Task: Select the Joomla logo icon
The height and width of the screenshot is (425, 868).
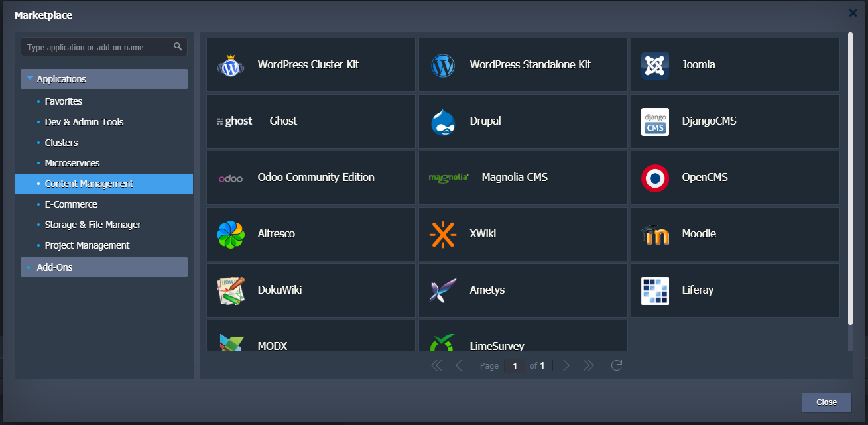Action: point(654,66)
